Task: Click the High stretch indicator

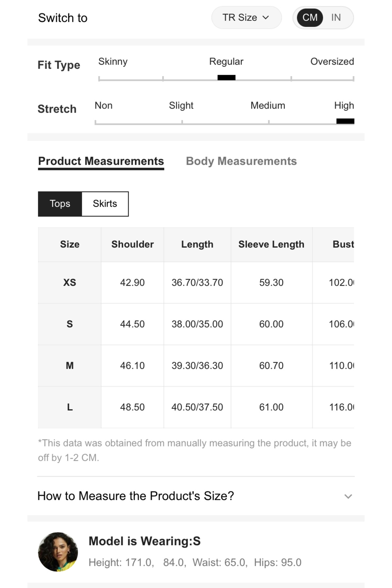Action: click(x=345, y=121)
